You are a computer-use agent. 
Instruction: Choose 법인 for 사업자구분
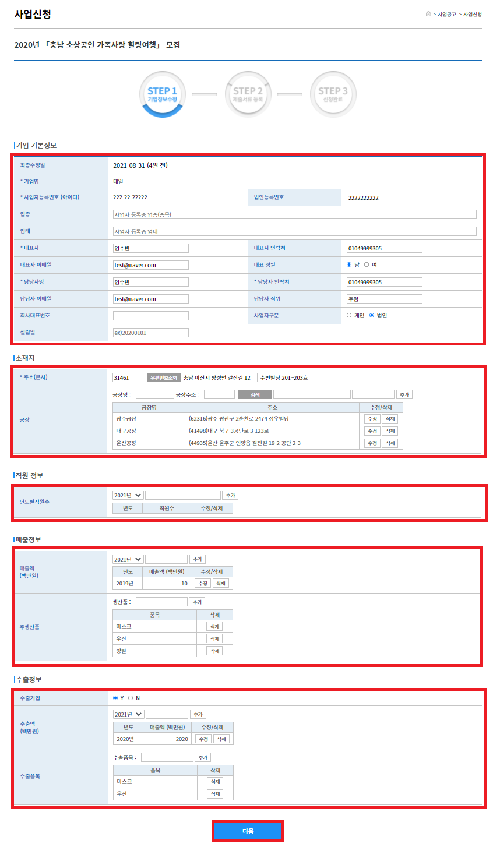pos(372,315)
